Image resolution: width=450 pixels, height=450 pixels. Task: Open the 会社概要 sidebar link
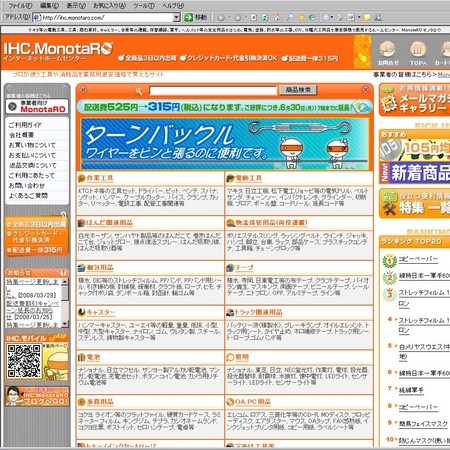(x=21, y=135)
